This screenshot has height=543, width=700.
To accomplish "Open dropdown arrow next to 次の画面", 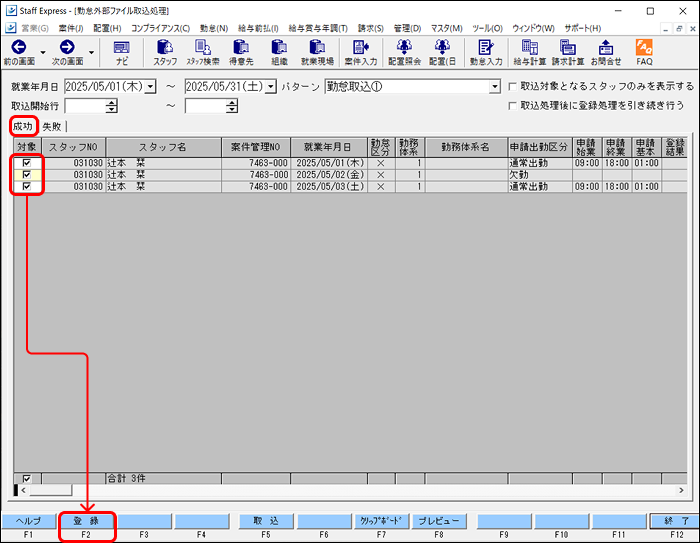I will click(92, 52).
